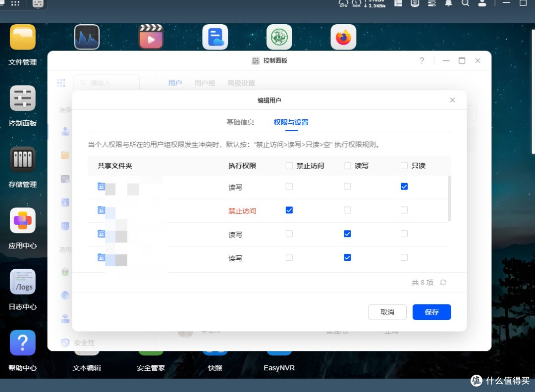Screen dimensions: 535x392
Task: Open the 控制面板 desktop icon
Action: pos(22,98)
